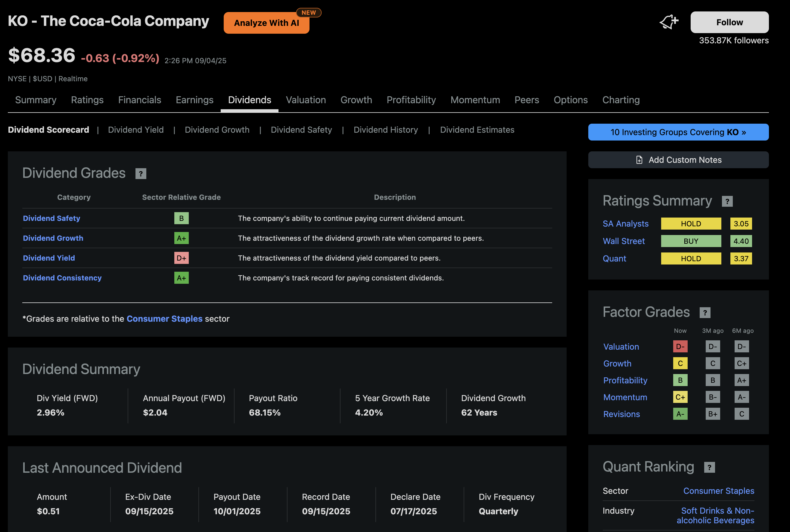
Task: Open 10 Investing Groups Covering KO
Action: (678, 132)
